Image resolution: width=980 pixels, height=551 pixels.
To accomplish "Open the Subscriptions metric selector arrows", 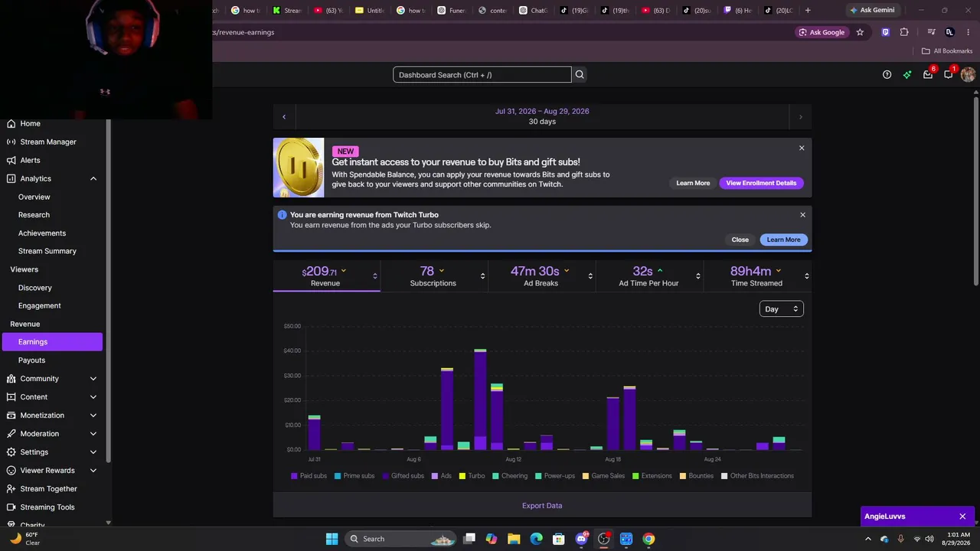I will coord(482,276).
